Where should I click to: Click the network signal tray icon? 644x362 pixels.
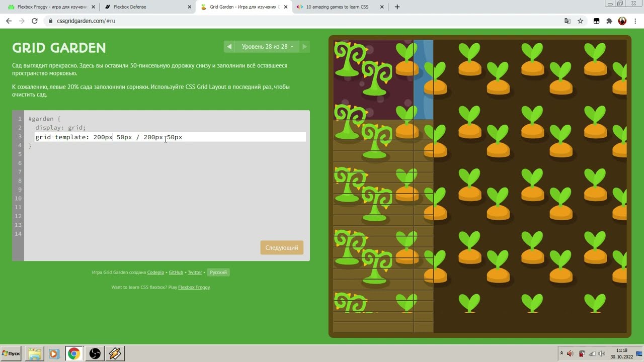tap(592, 353)
